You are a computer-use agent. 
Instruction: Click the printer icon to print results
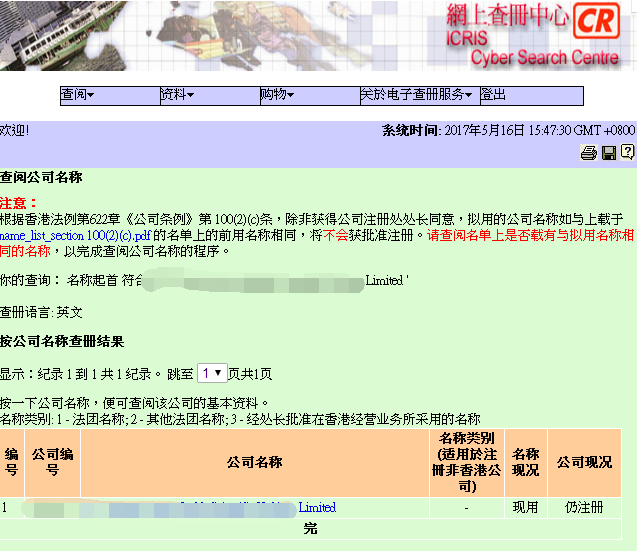(589, 153)
